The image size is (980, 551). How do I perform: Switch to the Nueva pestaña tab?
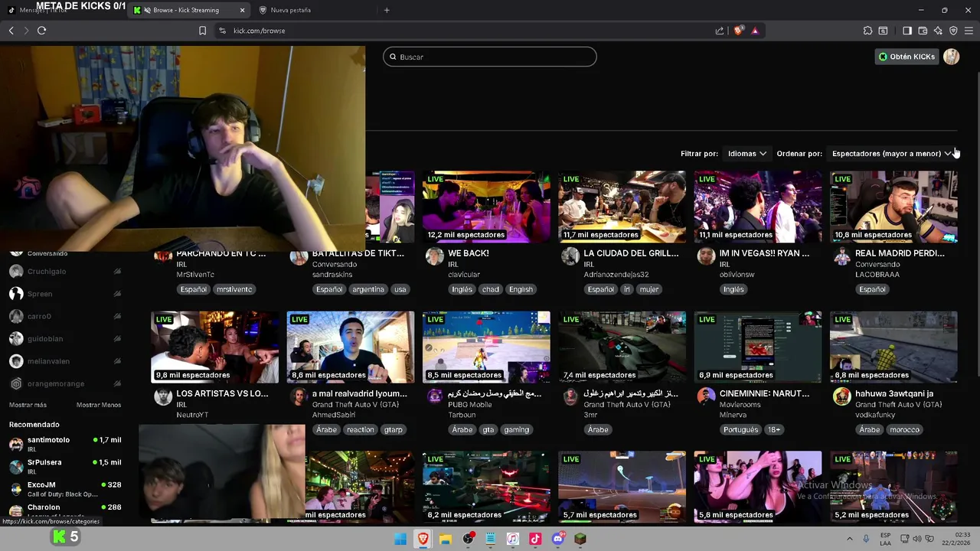[291, 10]
